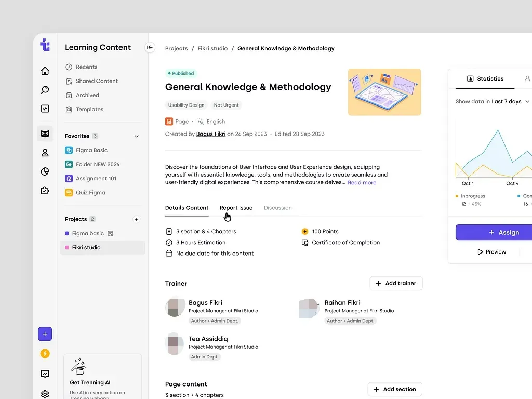Click the purple plus create button
Viewport: 532px width, 399px height.
(45, 334)
